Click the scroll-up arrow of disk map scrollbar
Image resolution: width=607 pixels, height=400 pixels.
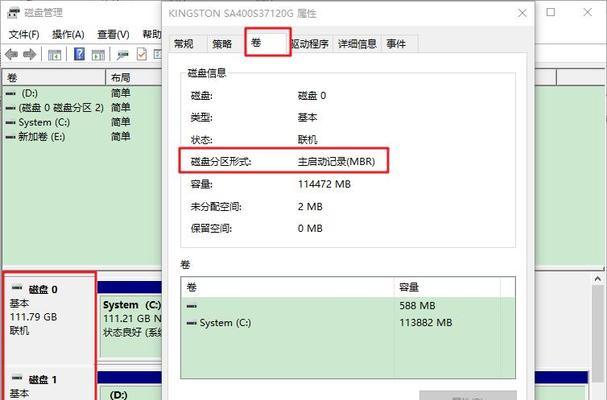pos(598,279)
